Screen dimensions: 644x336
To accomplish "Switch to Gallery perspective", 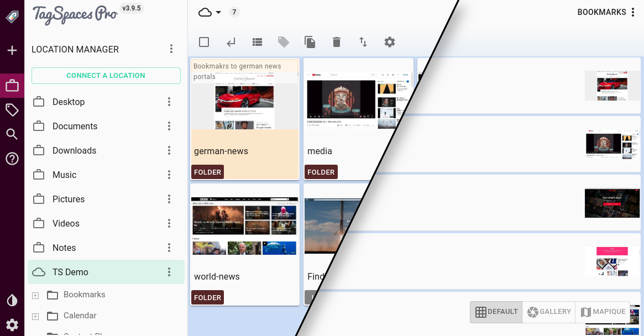I will coord(548,312).
